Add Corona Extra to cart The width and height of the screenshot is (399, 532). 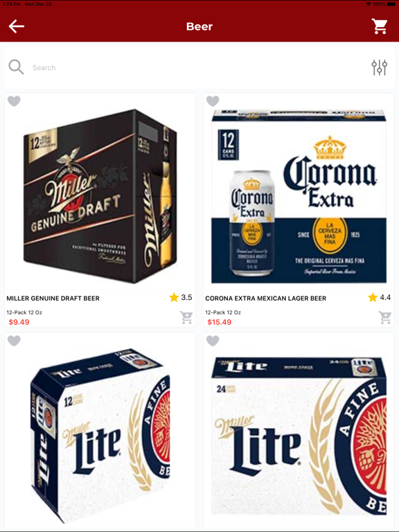(x=385, y=317)
